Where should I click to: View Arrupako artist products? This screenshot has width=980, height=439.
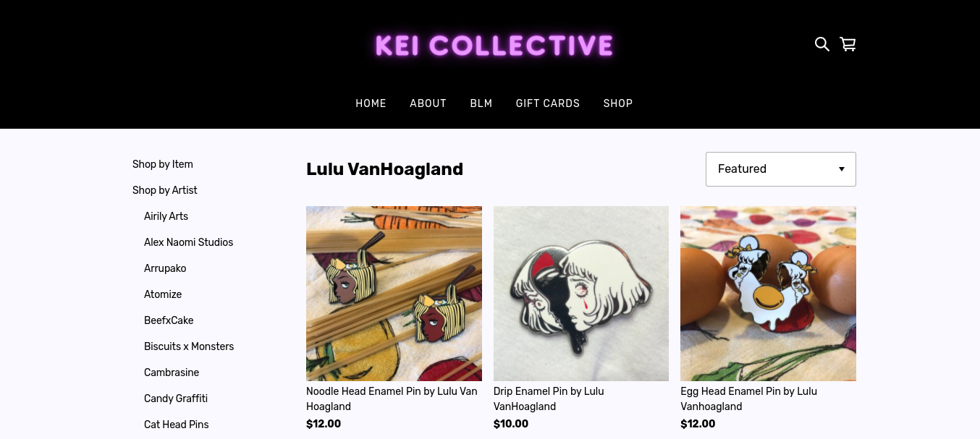click(x=165, y=268)
